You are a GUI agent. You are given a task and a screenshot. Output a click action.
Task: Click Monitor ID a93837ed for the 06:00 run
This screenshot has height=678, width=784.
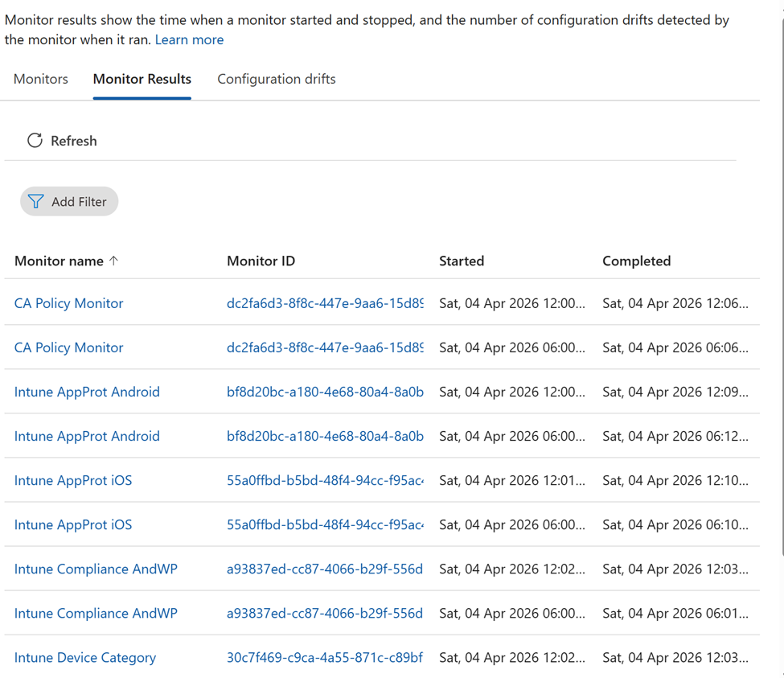click(x=325, y=613)
